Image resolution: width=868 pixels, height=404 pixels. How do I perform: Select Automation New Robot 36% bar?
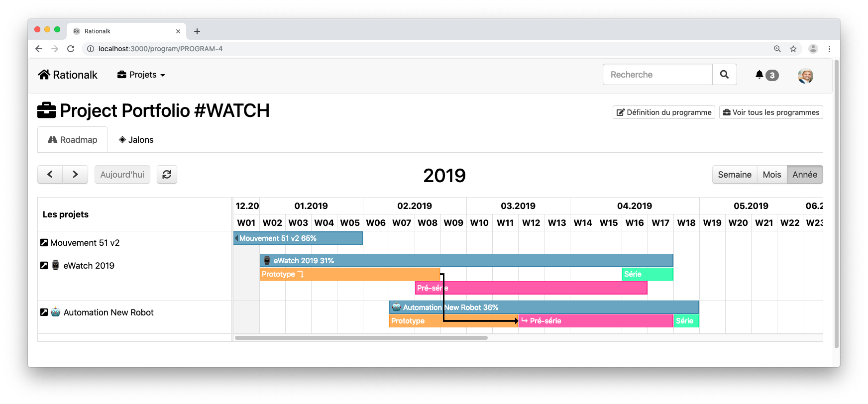[544, 307]
